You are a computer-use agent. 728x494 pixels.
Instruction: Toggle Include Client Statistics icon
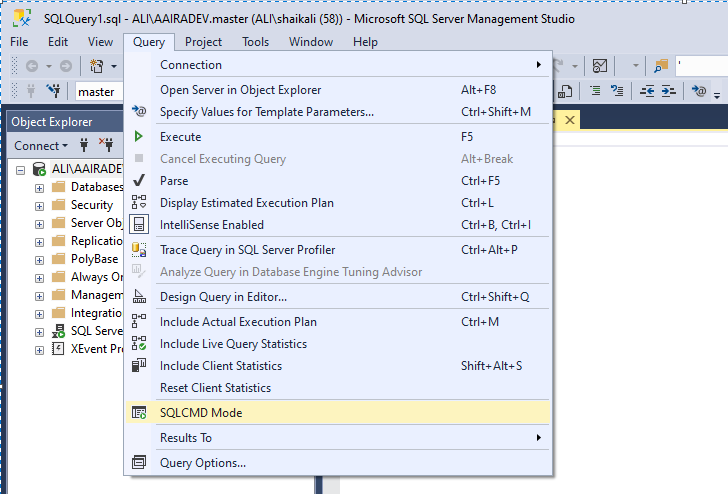coord(138,366)
